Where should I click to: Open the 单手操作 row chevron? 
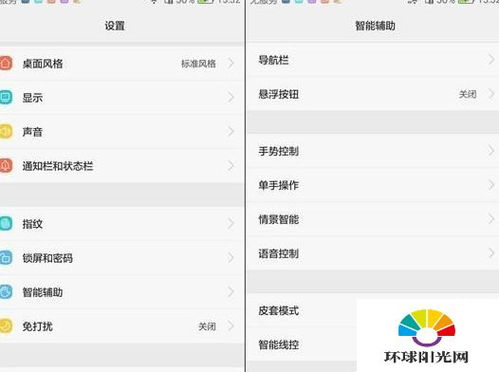[491, 185]
